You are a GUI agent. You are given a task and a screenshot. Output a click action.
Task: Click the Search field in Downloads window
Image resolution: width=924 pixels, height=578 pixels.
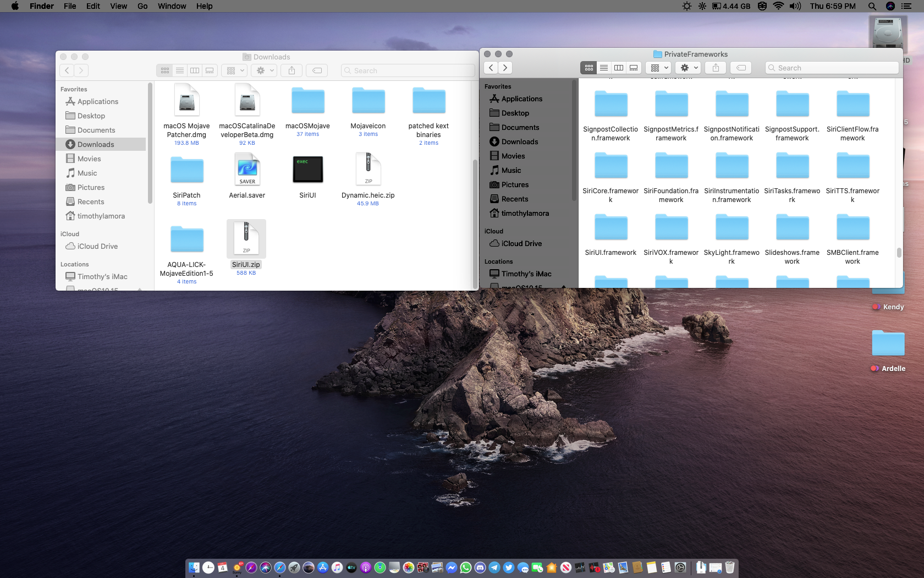408,70
